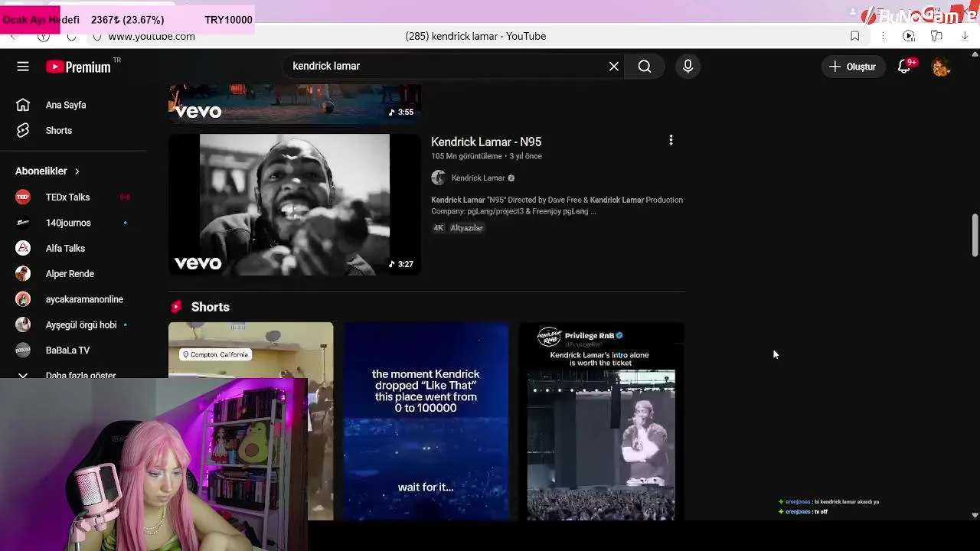
Task: Click Kendrick Lamar channel avatar by N95
Action: [439, 178]
